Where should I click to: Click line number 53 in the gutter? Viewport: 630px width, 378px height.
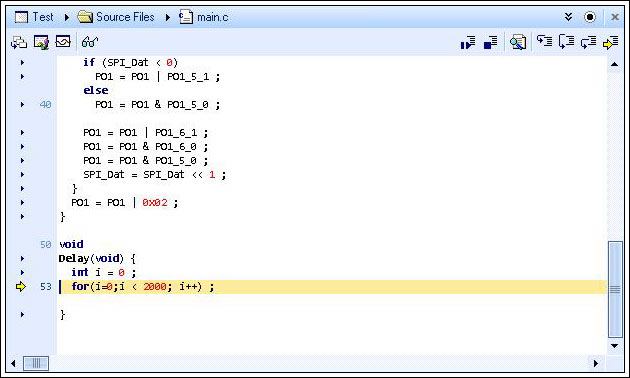coord(46,286)
